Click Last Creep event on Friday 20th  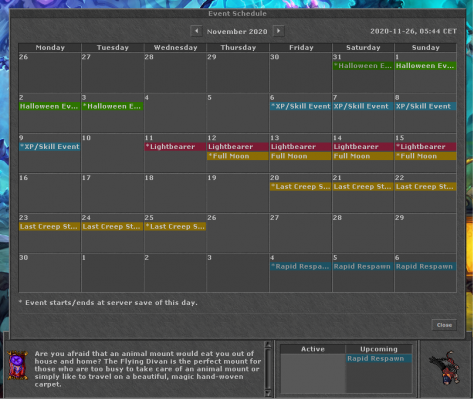coord(300,187)
